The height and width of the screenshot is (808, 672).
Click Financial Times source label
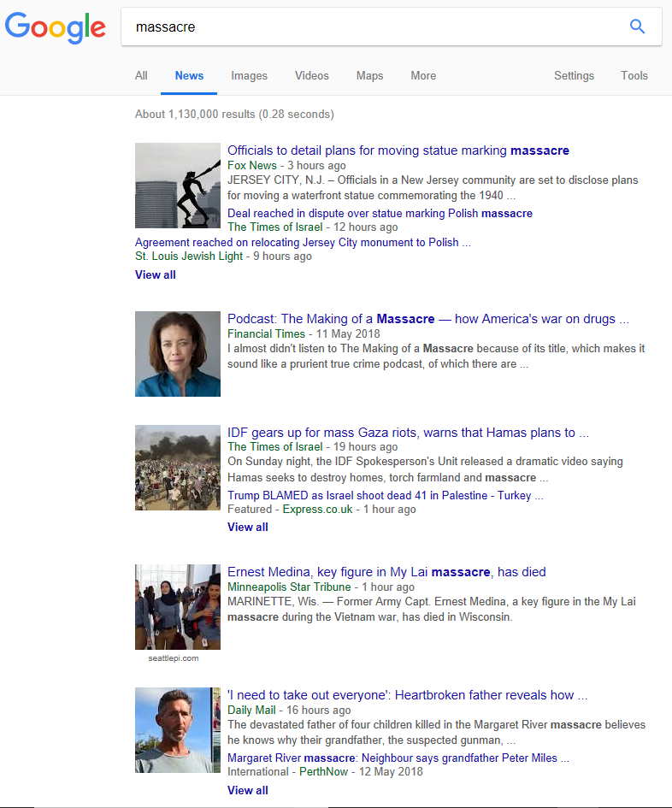267,334
